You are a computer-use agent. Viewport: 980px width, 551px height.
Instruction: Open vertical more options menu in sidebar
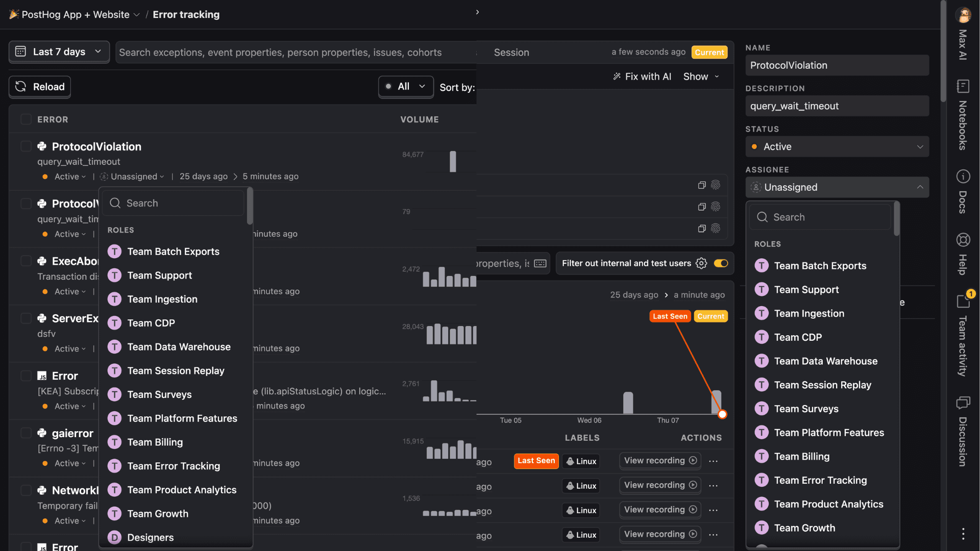click(x=963, y=534)
